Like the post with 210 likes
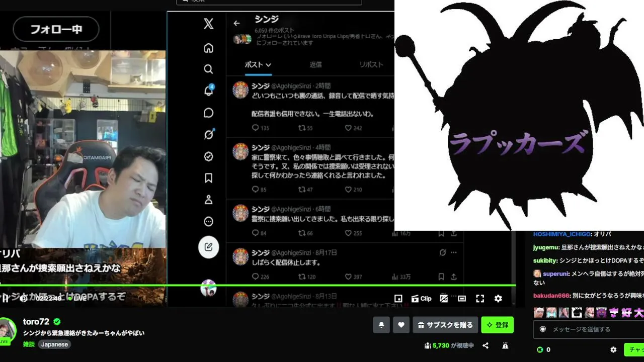Screen dimensions: 644x362 pyautogui.click(x=353, y=190)
